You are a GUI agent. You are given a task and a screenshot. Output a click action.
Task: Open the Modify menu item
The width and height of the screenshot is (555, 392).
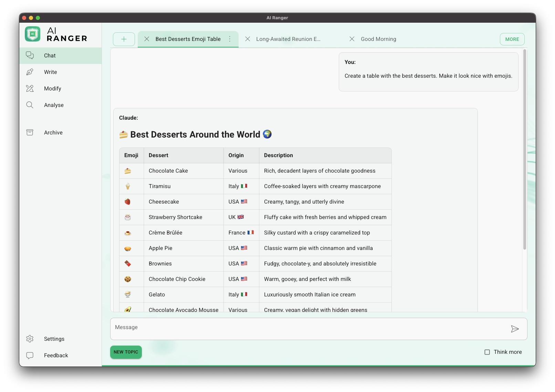tap(61, 89)
